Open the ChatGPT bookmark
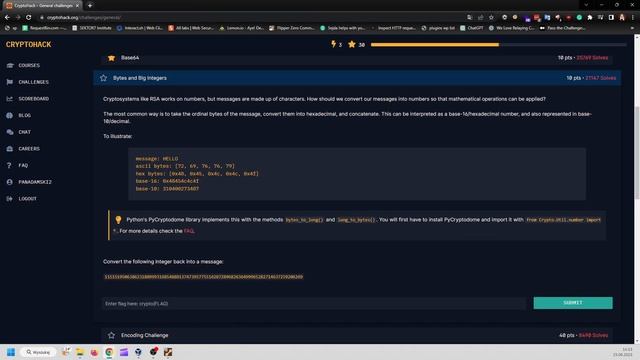Screen dimensions: 640x360 pyautogui.click(x=472, y=28)
